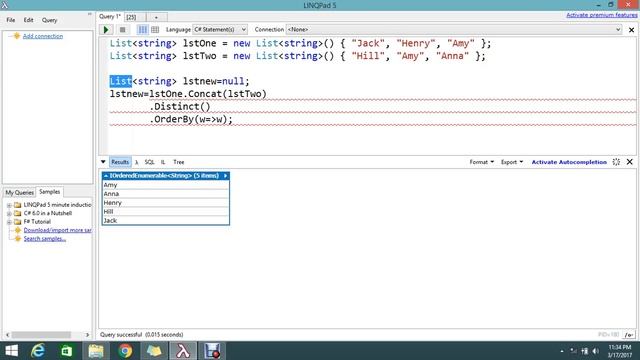This screenshot has height=360, width=640.
Task: Select the Results tab
Action: click(120, 162)
